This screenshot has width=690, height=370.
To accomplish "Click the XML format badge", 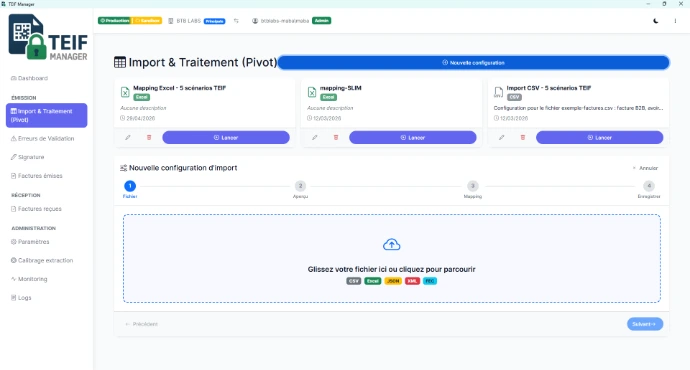I will coord(412,281).
